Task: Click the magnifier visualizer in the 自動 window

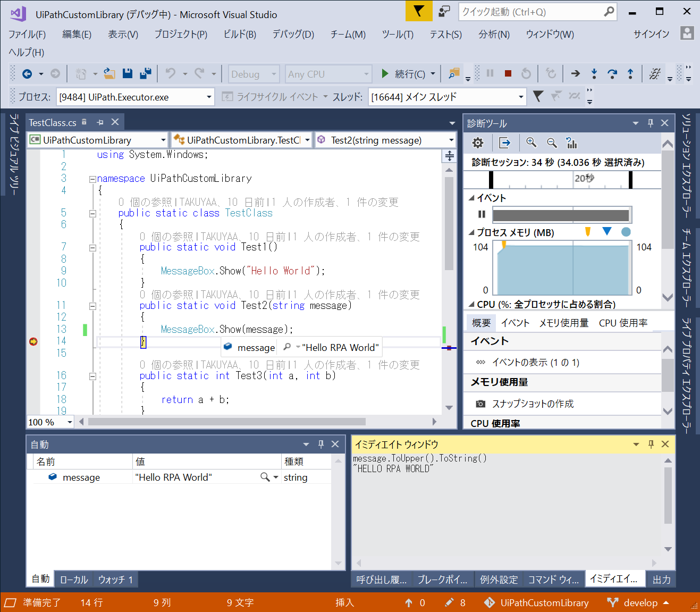Action: (x=265, y=477)
